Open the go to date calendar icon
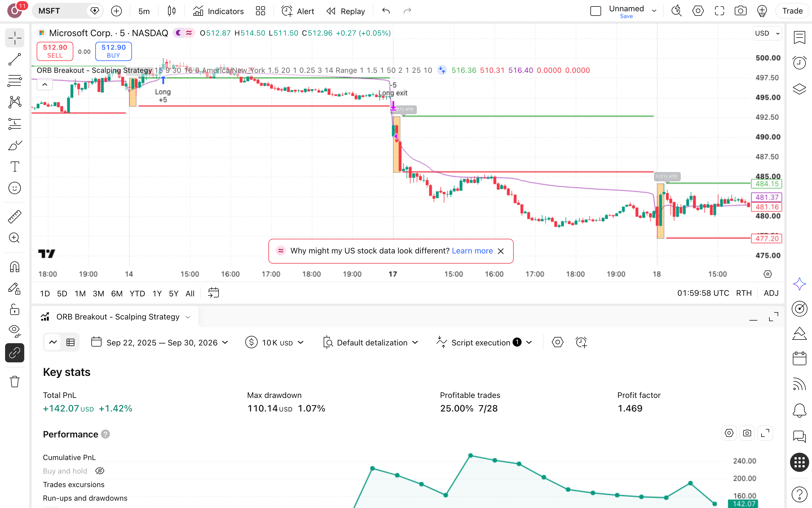 213,293
